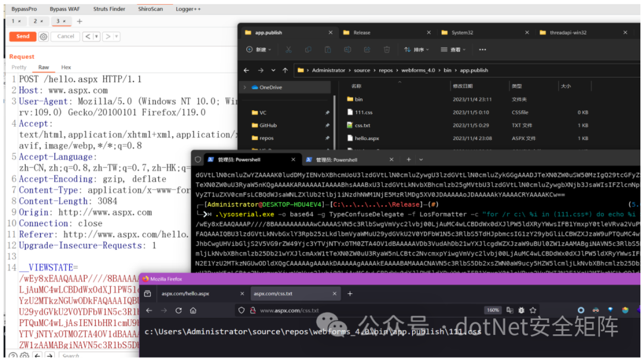Image resolution: width=644 pixels, height=360 pixels.
Task: Click the Firefox address bar URL
Action: pos(289,311)
